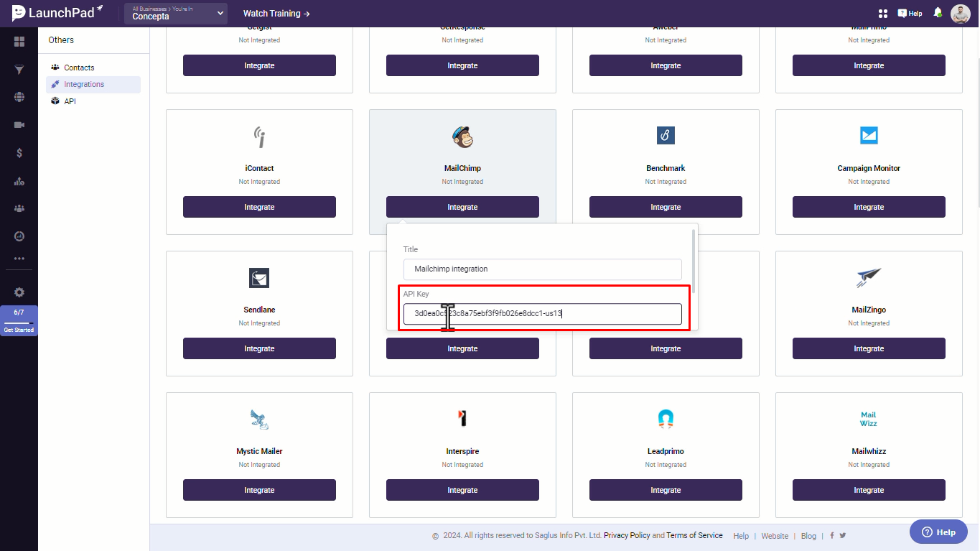Click the popup's vertical scrollbar
This screenshot has height=551, width=980.
(693, 261)
